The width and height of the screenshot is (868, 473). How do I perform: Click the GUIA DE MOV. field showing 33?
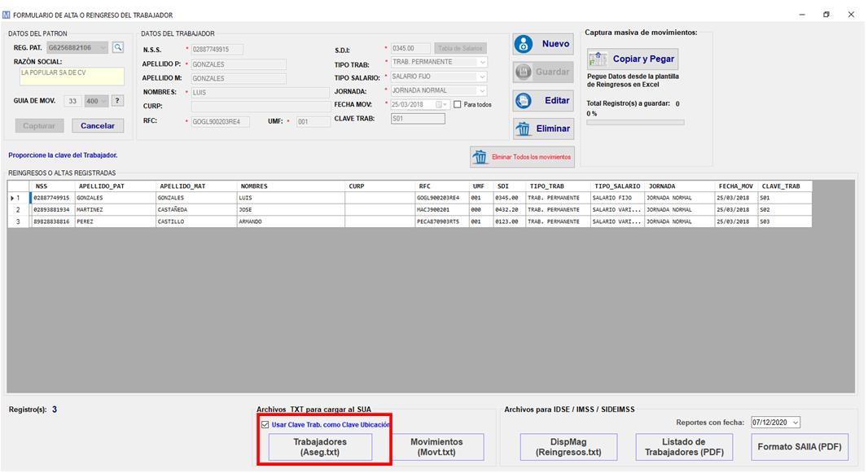pos(72,101)
